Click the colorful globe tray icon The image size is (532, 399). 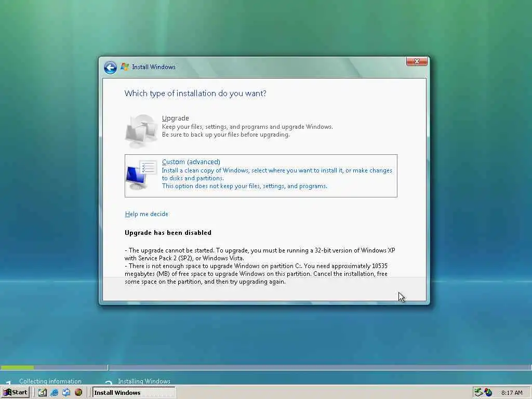pyautogui.click(x=488, y=392)
